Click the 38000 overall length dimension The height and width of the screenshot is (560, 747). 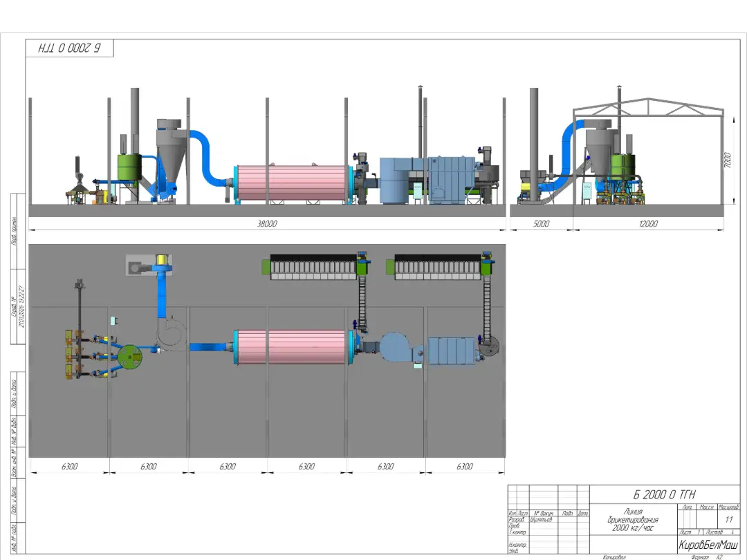267,225
